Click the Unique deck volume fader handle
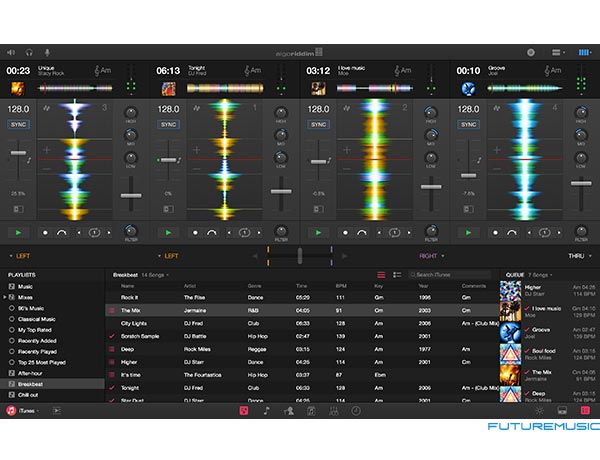The image size is (600, 460). click(x=131, y=196)
